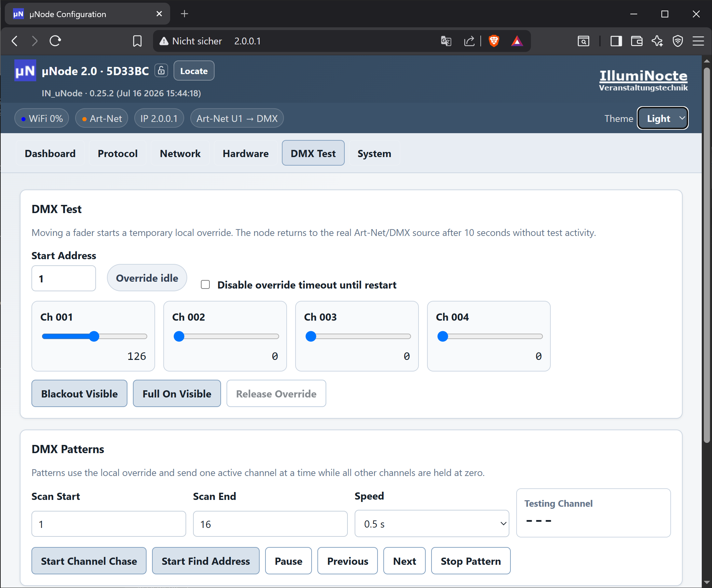Image resolution: width=712 pixels, height=588 pixels.
Task: Click the Scan End input field
Action: click(x=270, y=524)
